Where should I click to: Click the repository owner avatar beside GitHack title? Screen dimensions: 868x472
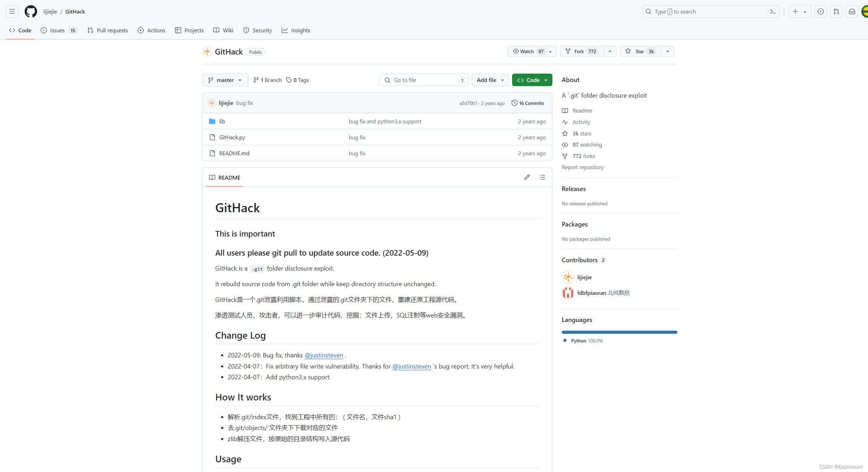point(207,52)
